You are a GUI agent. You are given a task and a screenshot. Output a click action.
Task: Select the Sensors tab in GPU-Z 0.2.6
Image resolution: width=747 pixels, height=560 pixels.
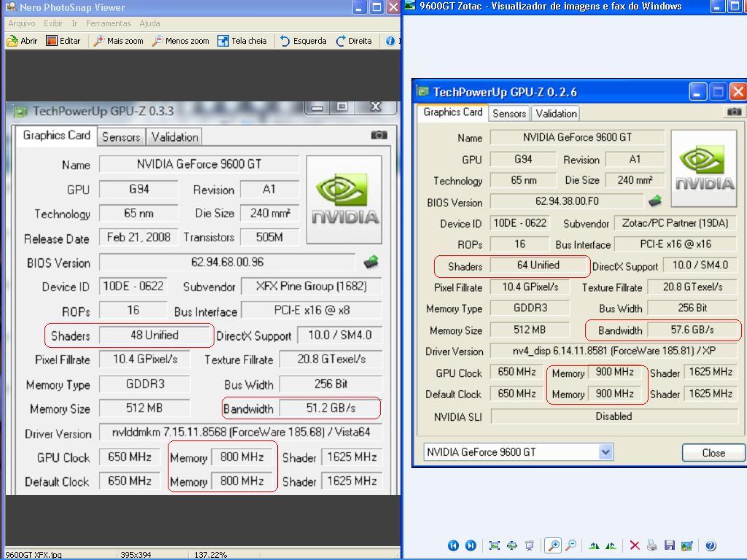pos(509,113)
